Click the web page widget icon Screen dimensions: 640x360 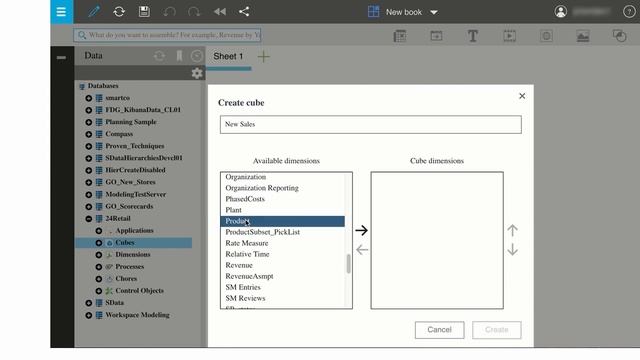click(x=546, y=36)
